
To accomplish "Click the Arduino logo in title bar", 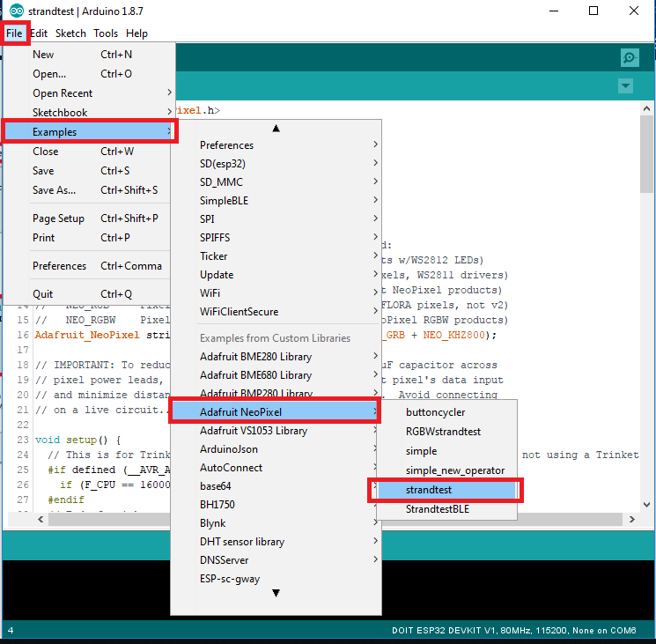I will [17, 11].
